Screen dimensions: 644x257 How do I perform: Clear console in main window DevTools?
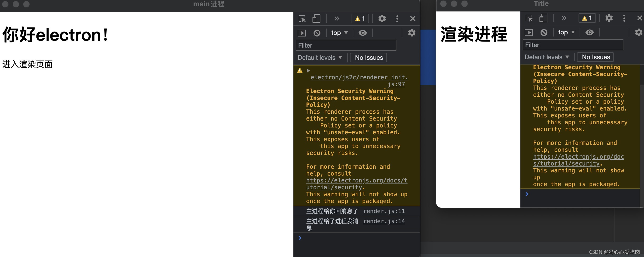[317, 33]
